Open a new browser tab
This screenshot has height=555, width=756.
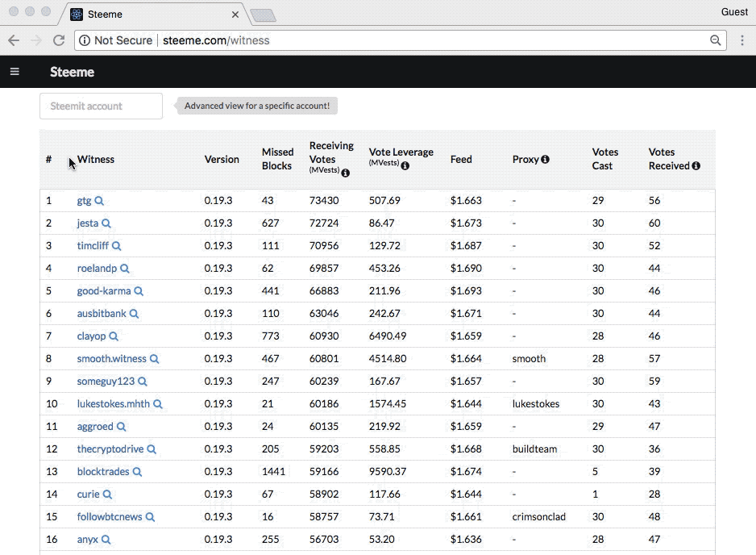tap(263, 15)
